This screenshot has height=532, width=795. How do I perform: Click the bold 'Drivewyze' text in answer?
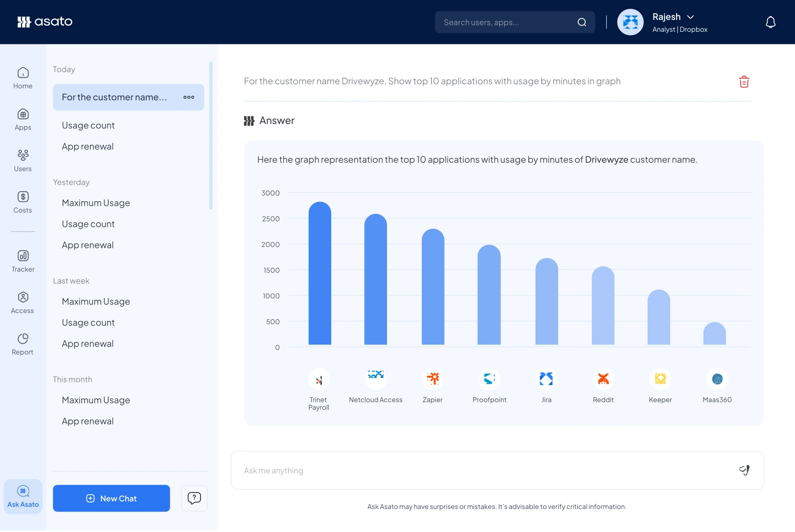(607, 160)
